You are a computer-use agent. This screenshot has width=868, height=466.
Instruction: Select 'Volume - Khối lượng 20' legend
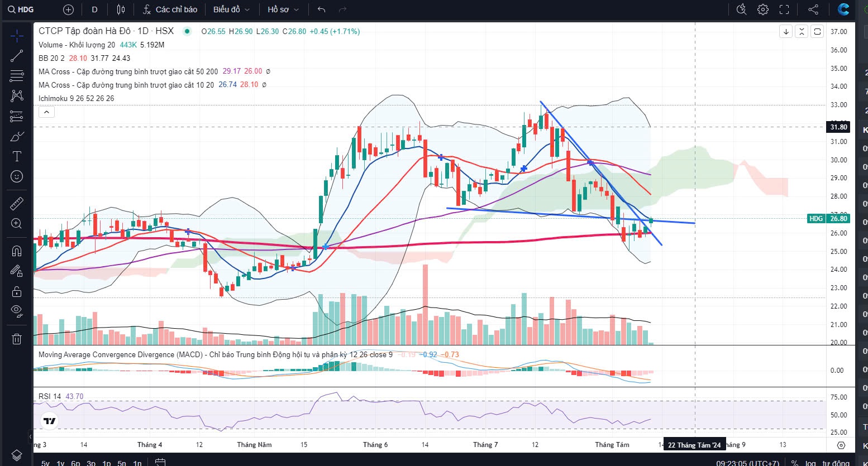77,45
